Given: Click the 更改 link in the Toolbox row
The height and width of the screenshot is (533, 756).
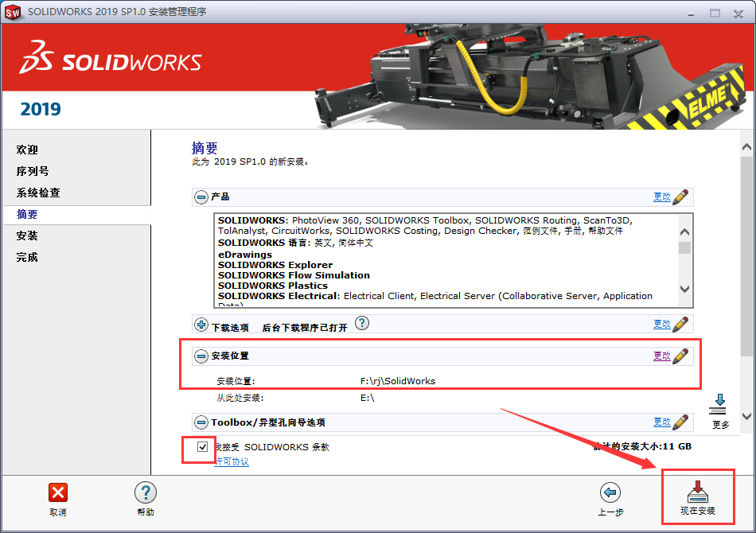Looking at the screenshot, I should click(661, 422).
